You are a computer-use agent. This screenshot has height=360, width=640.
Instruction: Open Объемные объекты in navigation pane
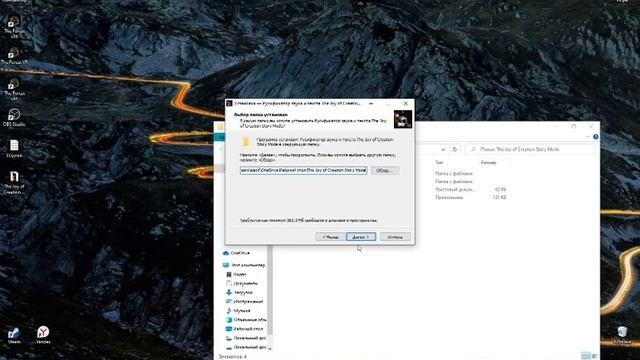click(249, 320)
